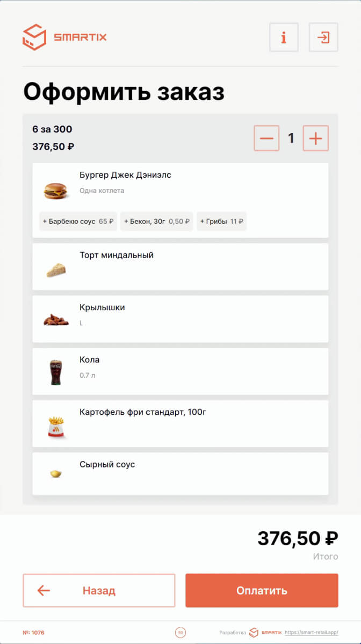This screenshot has width=361, height=644.
Task: Select the Бекон, 30г add-on chip
Action: point(157,221)
